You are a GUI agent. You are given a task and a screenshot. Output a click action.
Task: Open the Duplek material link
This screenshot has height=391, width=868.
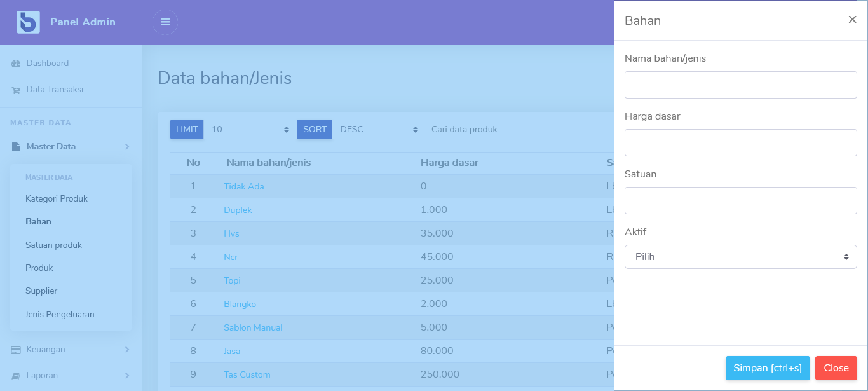(238, 210)
